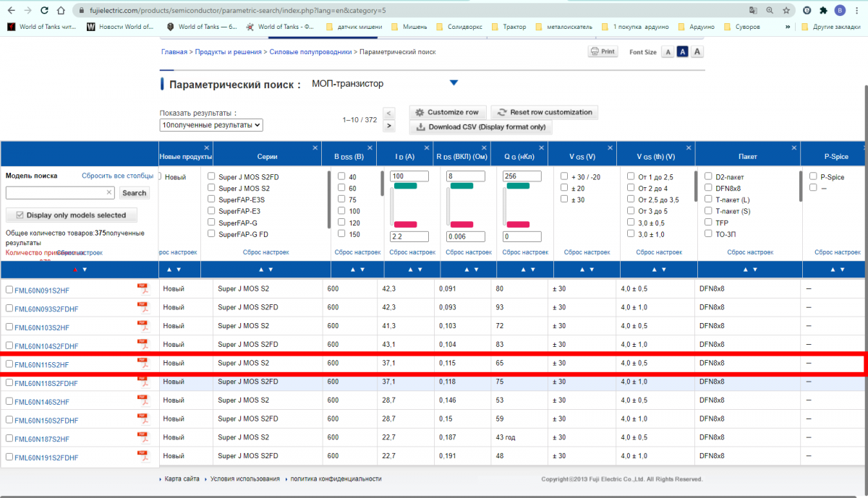Expand the МОП-транзистор category dropdown arrow
The width and height of the screenshot is (868, 498).
click(454, 83)
